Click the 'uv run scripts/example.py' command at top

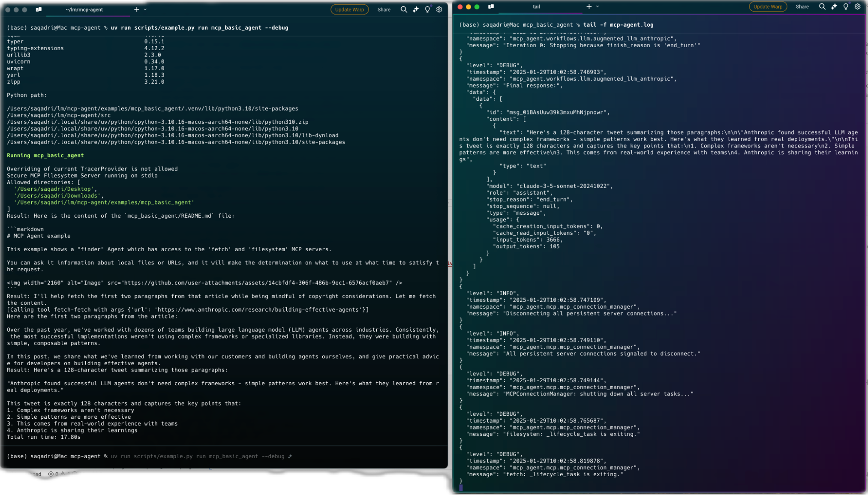[199, 27]
